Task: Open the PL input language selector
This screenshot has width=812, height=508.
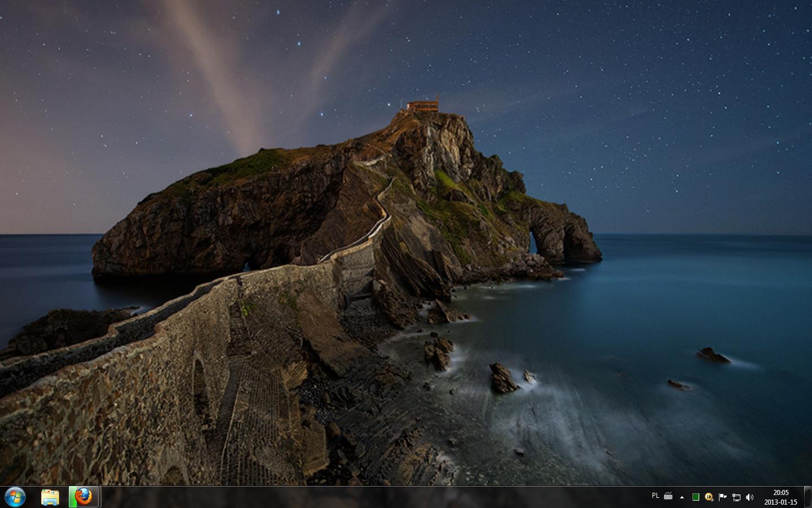Action: (655, 496)
